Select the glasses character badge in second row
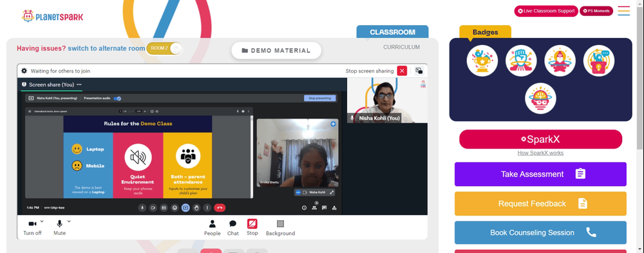Screen dimensions: 644x253 point(540,98)
